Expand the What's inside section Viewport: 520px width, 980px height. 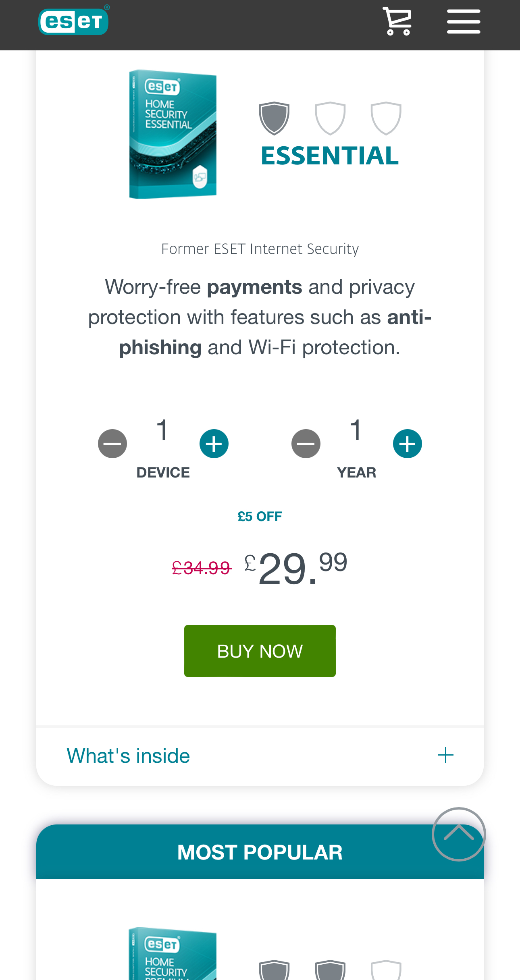click(128, 756)
